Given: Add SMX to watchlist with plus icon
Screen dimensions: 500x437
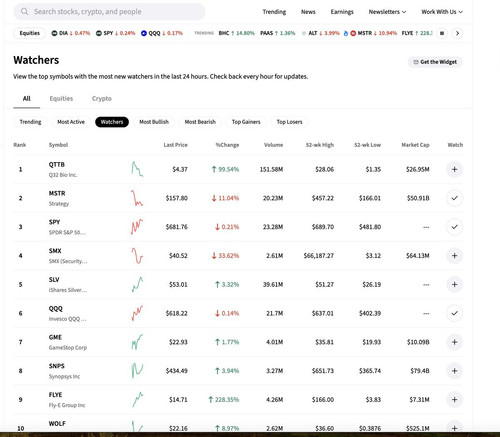Looking at the screenshot, I should 454,256.
